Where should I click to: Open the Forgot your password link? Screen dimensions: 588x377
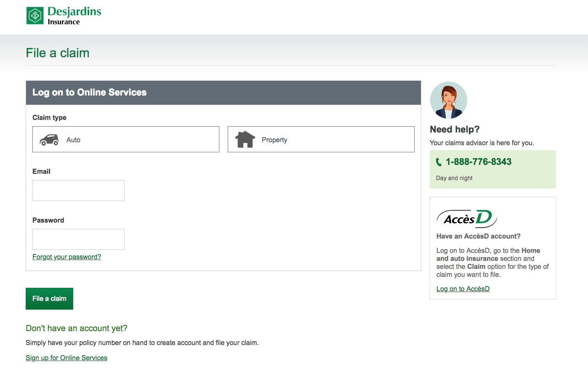[x=67, y=257]
